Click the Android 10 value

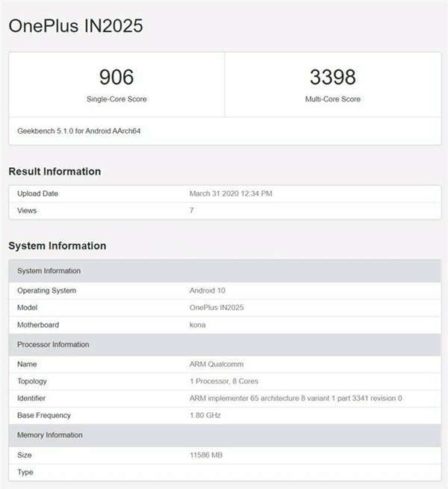click(x=207, y=290)
